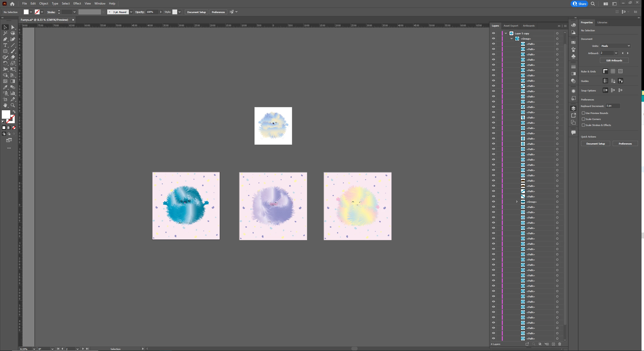The width and height of the screenshot is (644, 351).
Task: Open the Units dropdown
Action: tap(615, 46)
